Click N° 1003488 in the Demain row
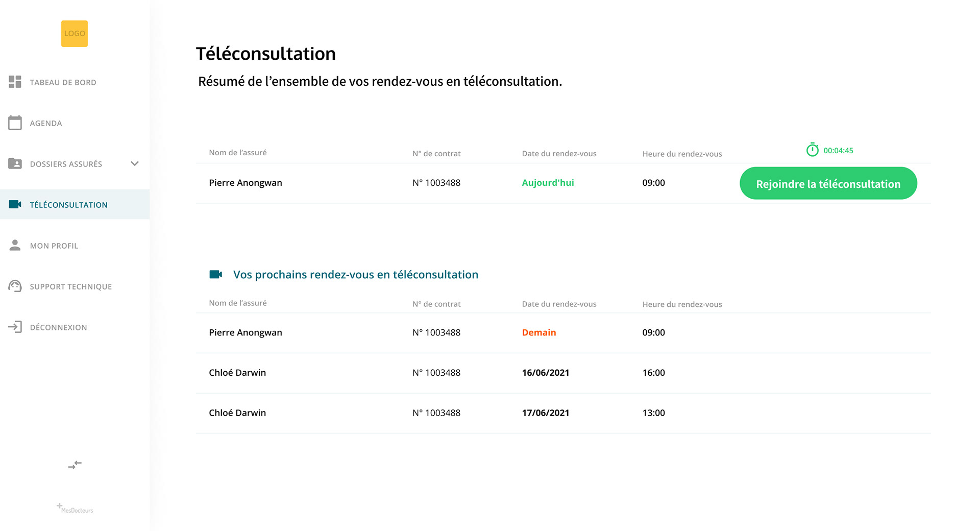The width and height of the screenshot is (980, 531). coord(436,332)
